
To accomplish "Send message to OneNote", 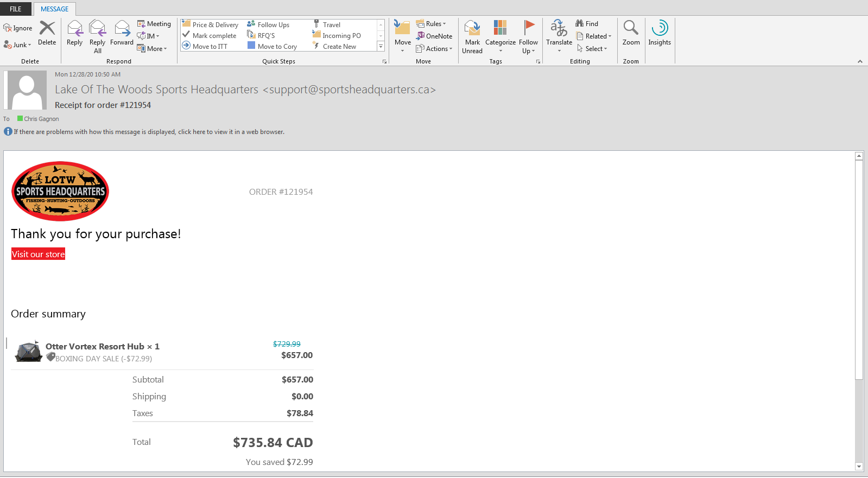I will point(434,36).
